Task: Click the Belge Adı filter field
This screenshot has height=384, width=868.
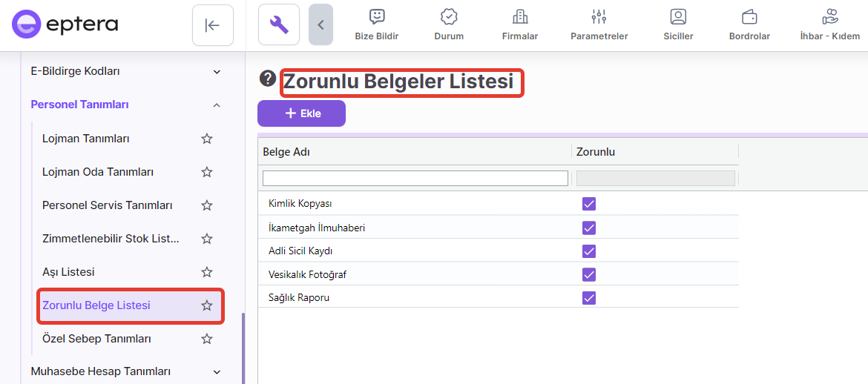Action: point(415,178)
